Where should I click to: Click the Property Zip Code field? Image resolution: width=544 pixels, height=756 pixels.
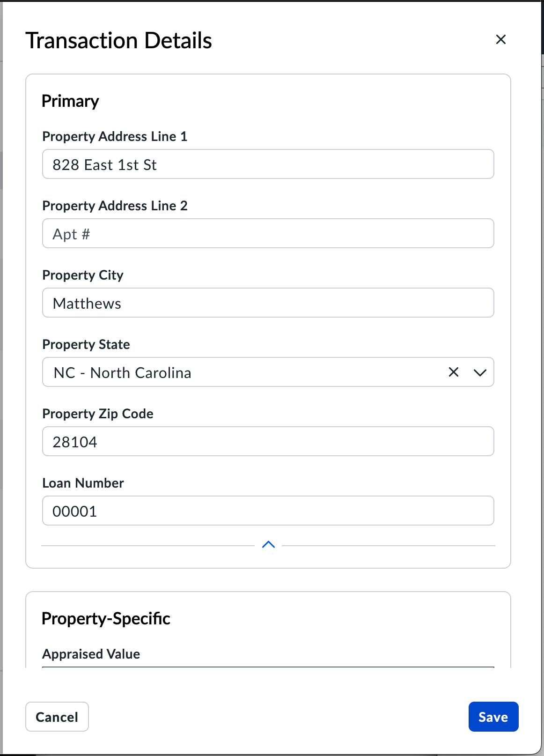[268, 442]
